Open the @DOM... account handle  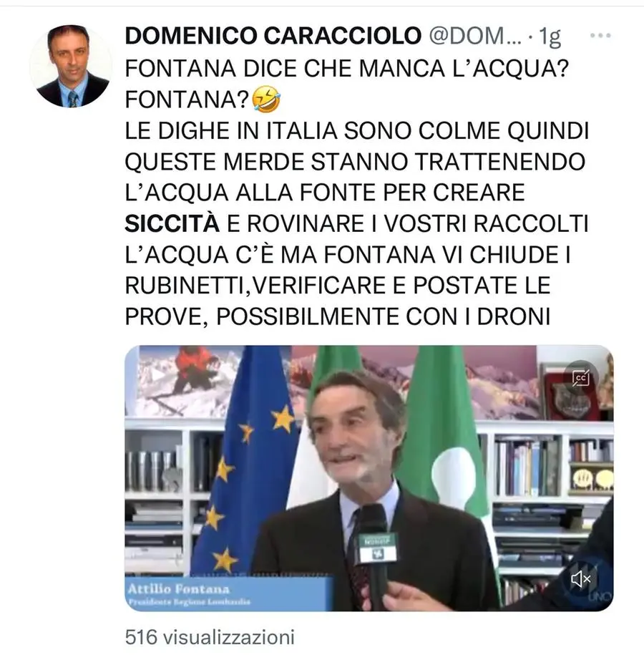[x=475, y=36]
